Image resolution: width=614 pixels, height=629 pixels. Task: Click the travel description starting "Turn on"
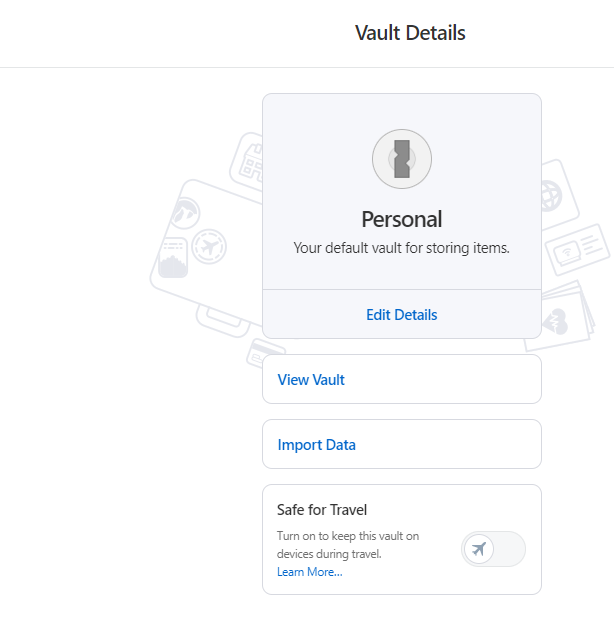(347, 544)
